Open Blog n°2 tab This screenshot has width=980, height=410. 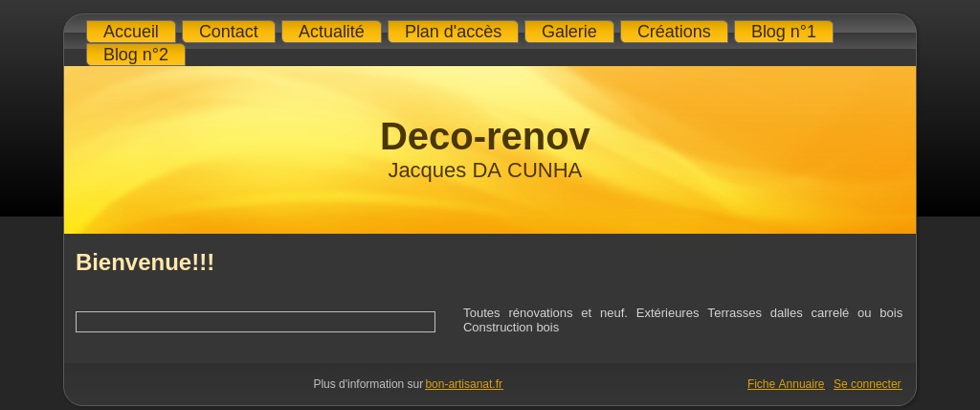pos(136,55)
